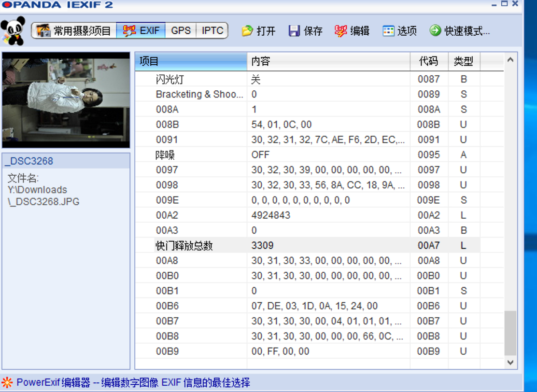Click the 00A7 code cell
Image resolution: width=537 pixels, height=392 pixels.
click(x=429, y=245)
